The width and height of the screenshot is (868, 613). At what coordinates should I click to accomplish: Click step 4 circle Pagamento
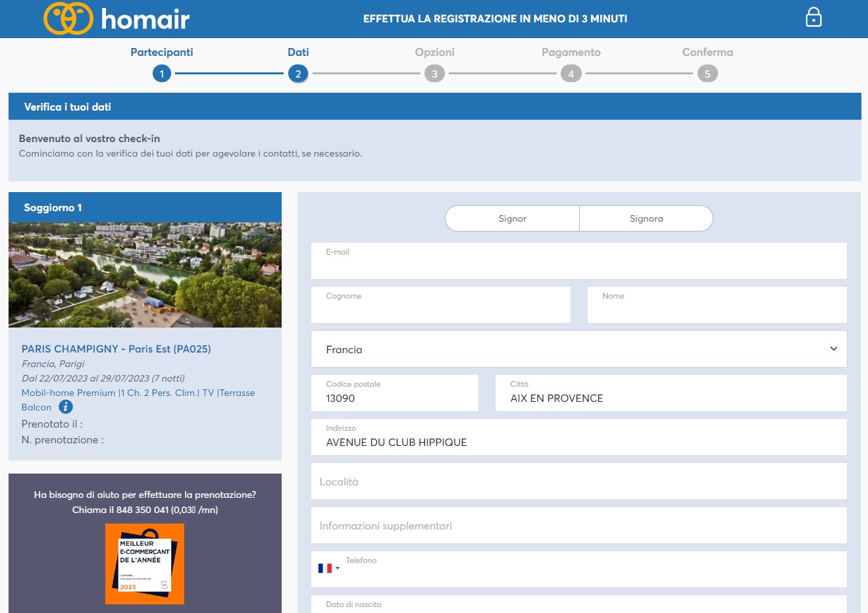coord(571,74)
